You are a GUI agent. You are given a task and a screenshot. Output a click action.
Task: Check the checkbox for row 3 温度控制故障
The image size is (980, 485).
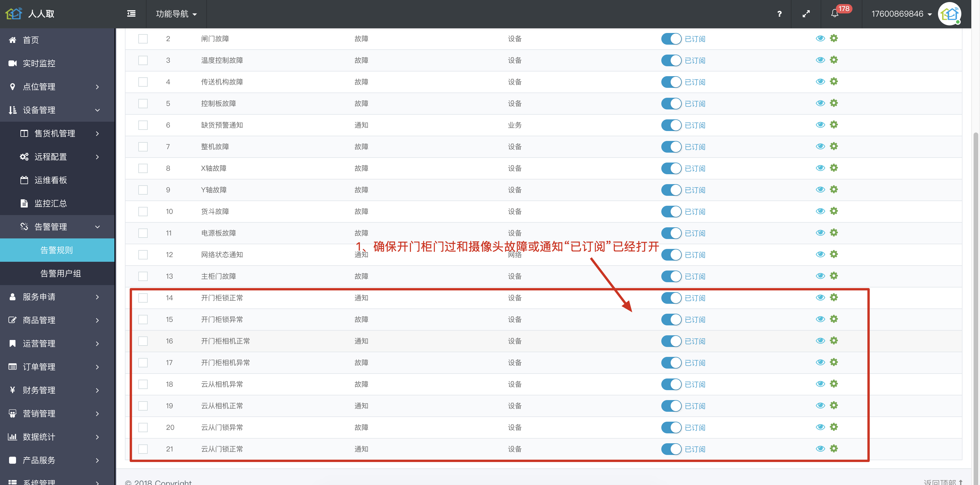pyautogui.click(x=143, y=60)
